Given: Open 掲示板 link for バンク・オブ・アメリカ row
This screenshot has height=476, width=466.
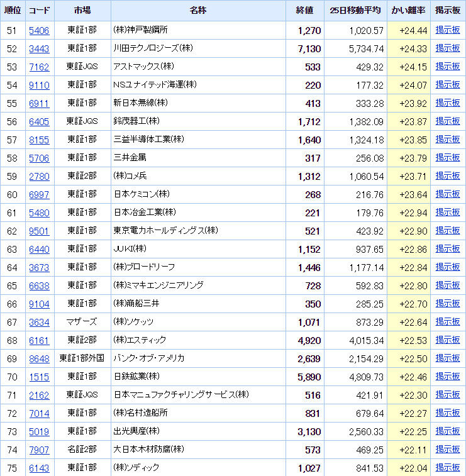Looking at the screenshot, I should (448, 358).
